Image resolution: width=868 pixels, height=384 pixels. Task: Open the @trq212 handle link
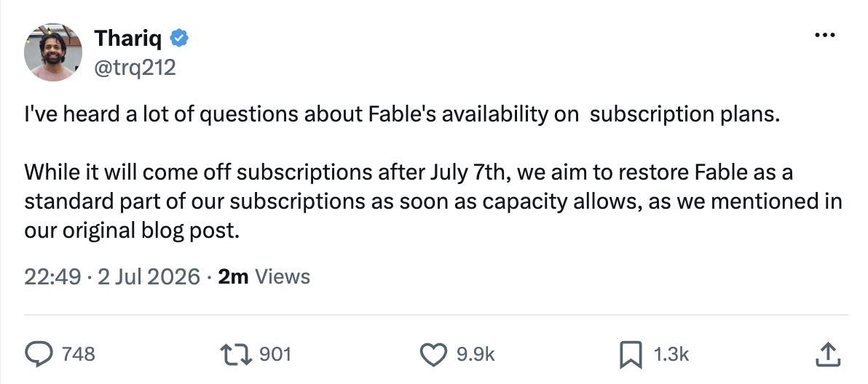[x=135, y=68]
